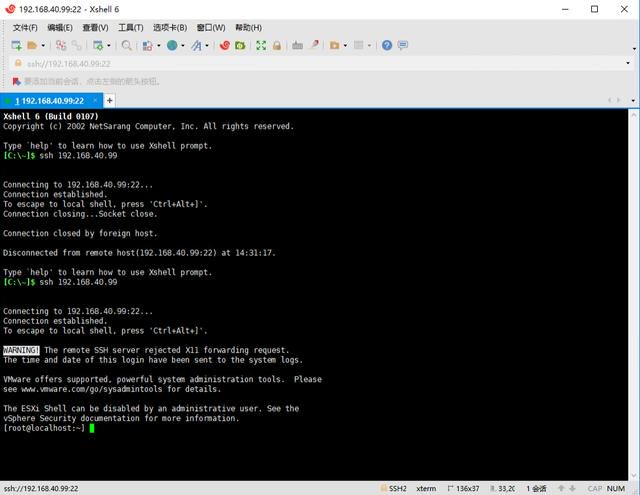Open the toolbar options overflow arrow
640x495 pixels.
pyautogui.click(x=634, y=49)
